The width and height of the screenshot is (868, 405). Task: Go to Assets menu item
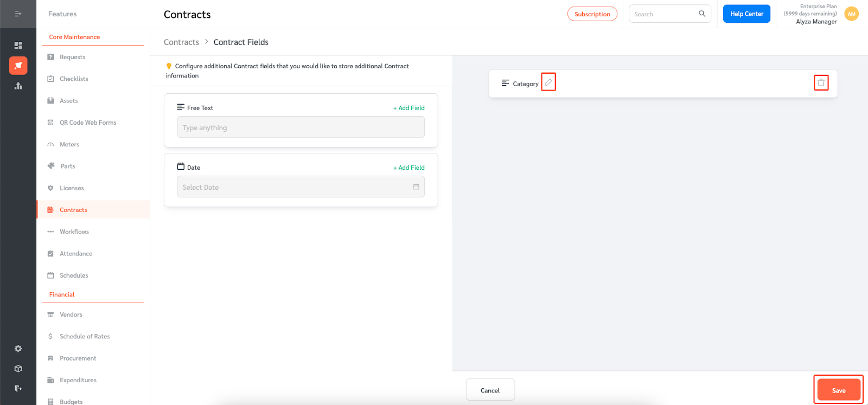[x=68, y=100]
